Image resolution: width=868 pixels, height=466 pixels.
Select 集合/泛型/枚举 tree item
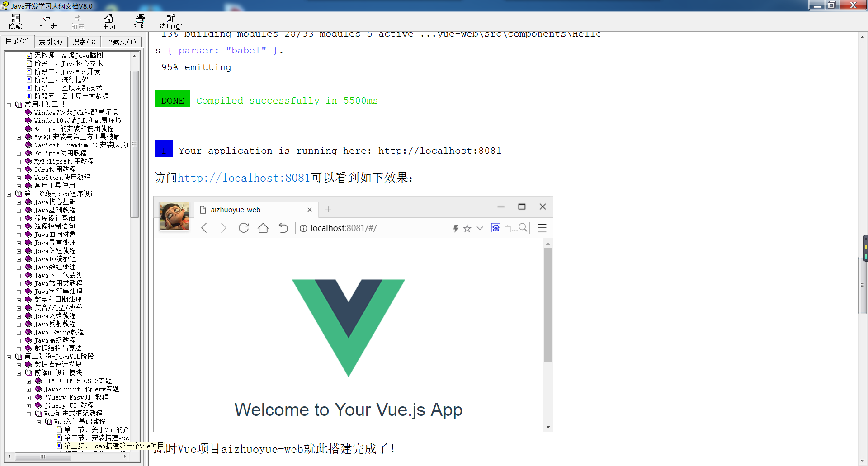click(x=58, y=307)
